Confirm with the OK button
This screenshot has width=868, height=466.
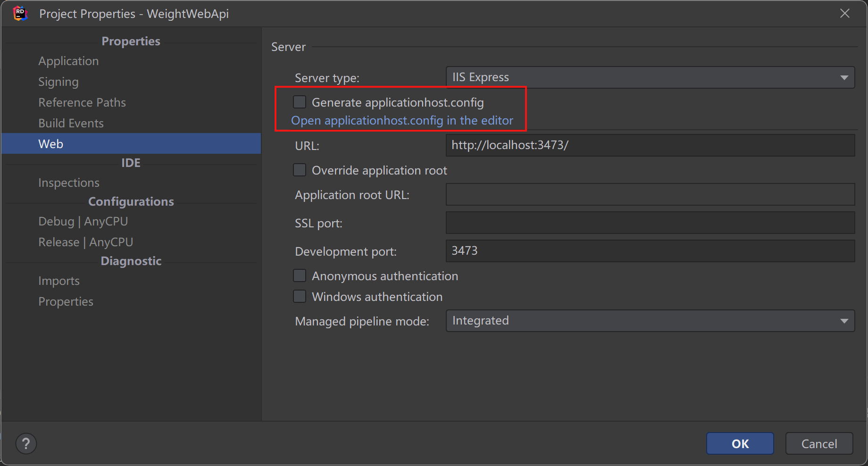(740, 443)
